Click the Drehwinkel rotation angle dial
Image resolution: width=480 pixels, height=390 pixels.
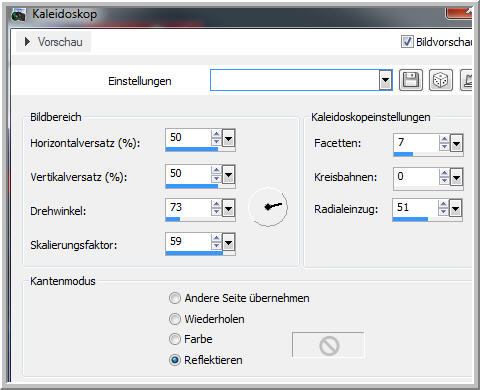pos(268,207)
